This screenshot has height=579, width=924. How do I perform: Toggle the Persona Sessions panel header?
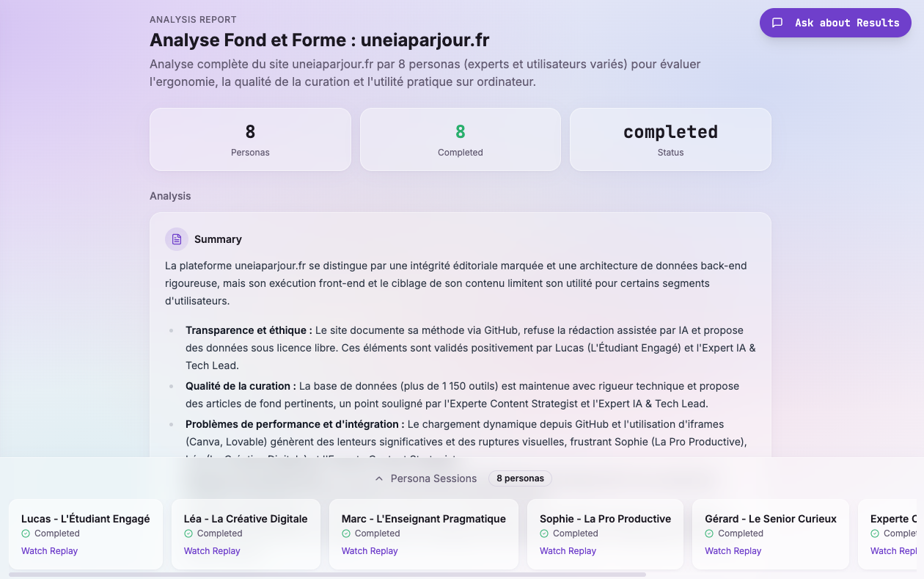[x=433, y=478]
